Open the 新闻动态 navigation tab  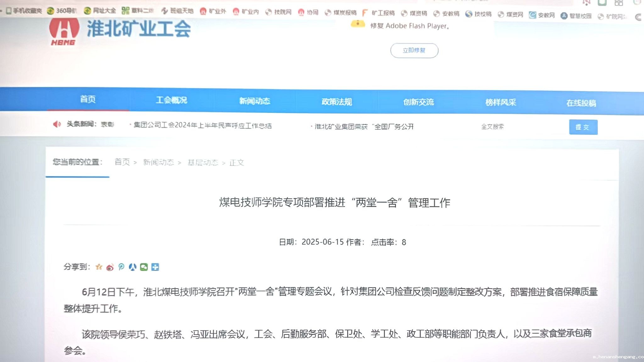[254, 101]
